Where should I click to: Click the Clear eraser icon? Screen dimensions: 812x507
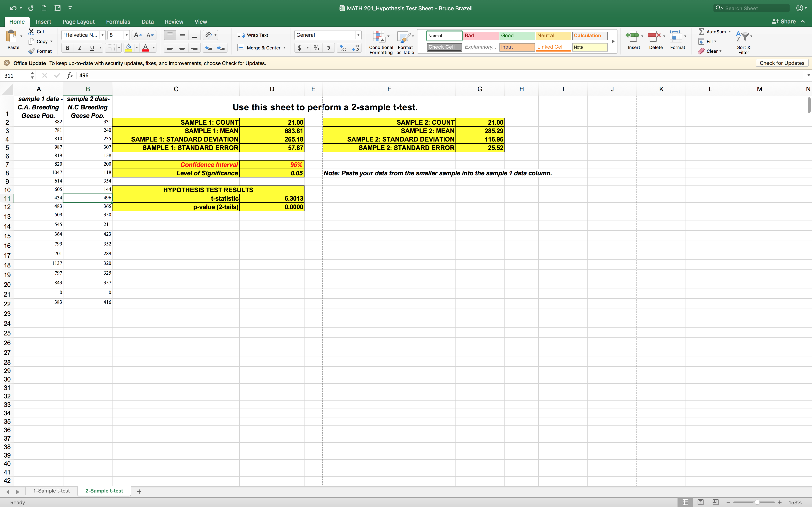pyautogui.click(x=701, y=51)
